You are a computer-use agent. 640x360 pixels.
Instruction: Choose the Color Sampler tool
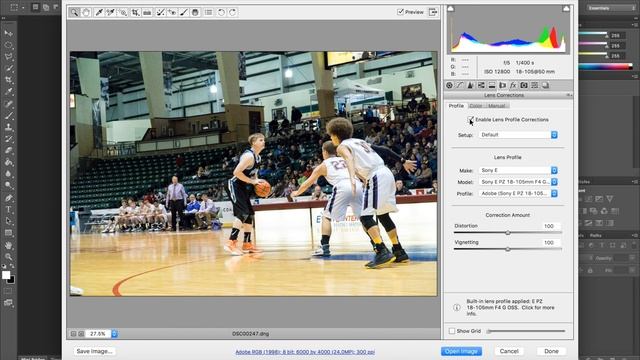pos(110,12)
